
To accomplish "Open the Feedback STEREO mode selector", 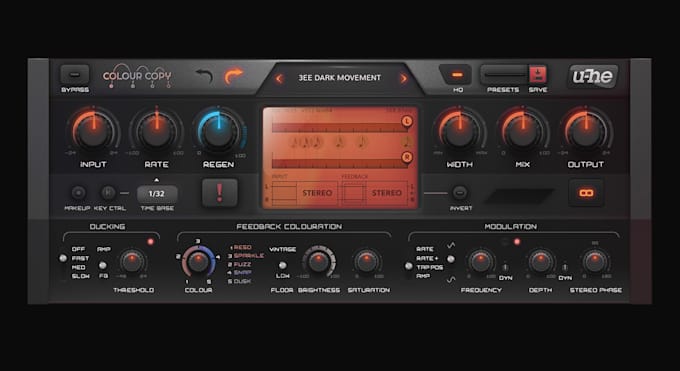I will (386, 193).
